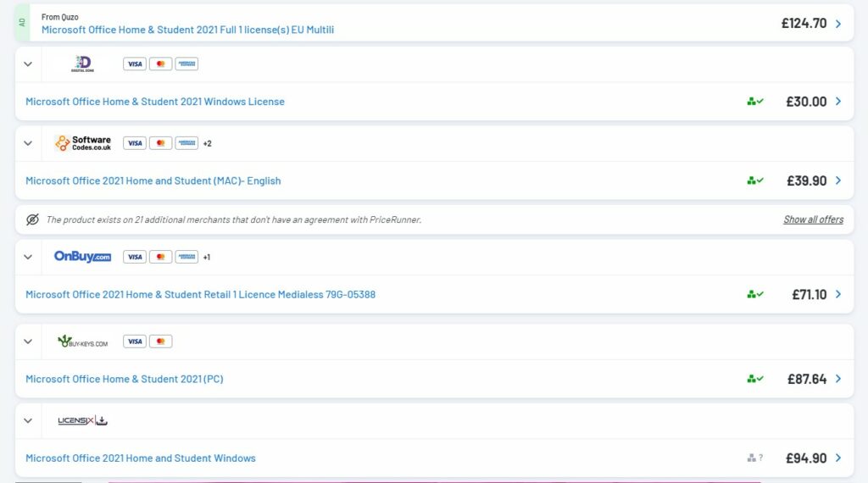Click arrow next to £30.00 price
This screenshot has width=868, height=483.
tap(838, 101)
